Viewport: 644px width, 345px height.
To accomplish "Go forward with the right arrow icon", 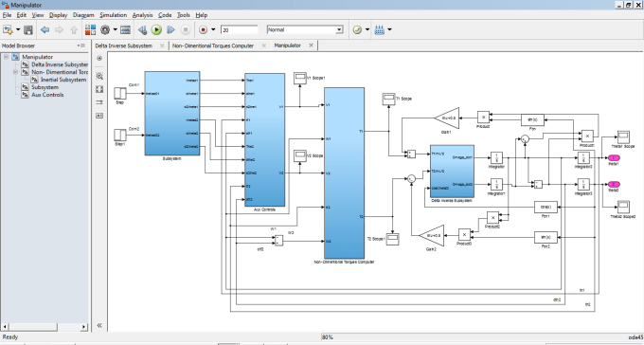I will [x=59, y=29].
